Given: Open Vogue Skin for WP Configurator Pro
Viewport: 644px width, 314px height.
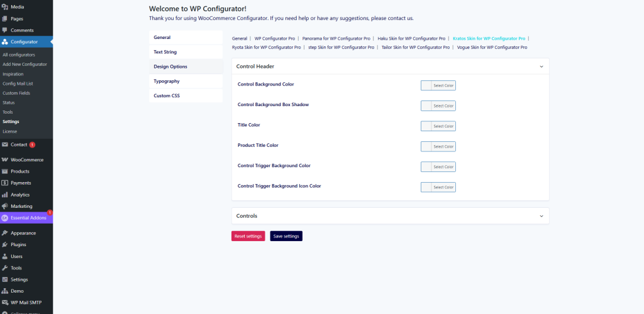Looking at the screenshot, I should pos(492,48).
